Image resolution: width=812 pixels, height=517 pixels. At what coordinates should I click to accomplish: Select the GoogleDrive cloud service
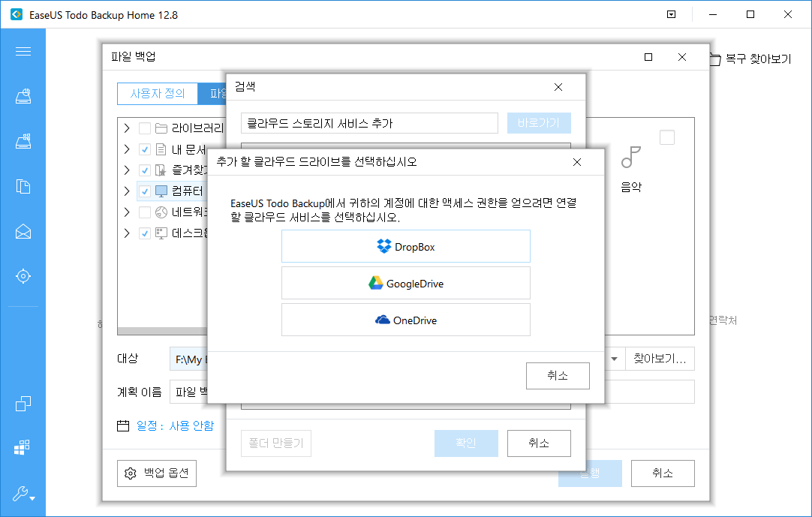coord(405,283)
